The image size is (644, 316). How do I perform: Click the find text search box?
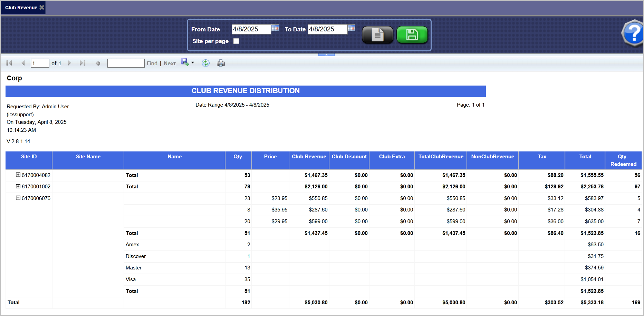click(126, 63)
